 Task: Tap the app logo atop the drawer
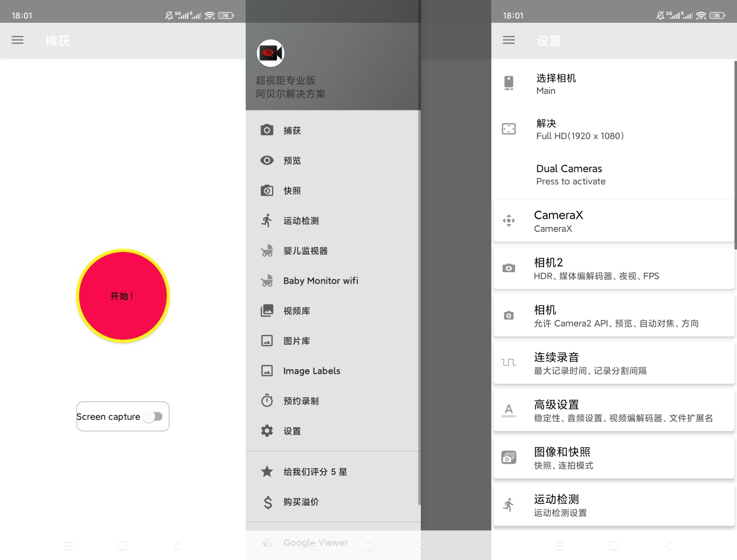tap(270, 53)
